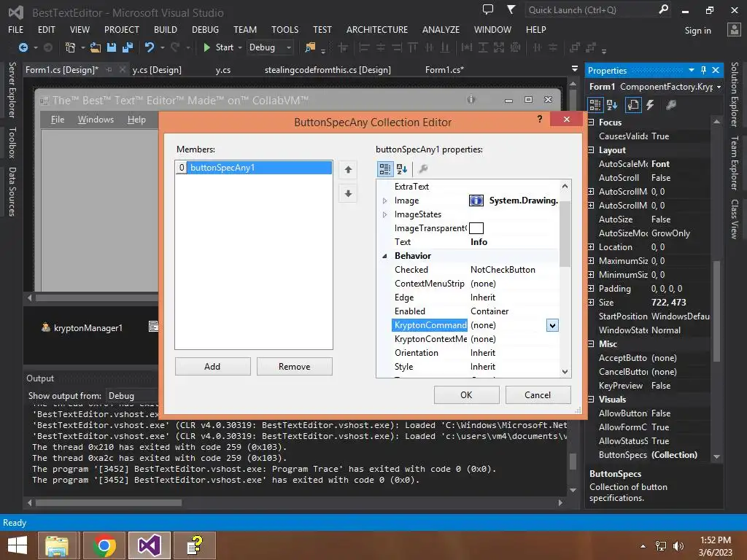
Task: Expand the ImageStates property node
Action: click(385, 215)
